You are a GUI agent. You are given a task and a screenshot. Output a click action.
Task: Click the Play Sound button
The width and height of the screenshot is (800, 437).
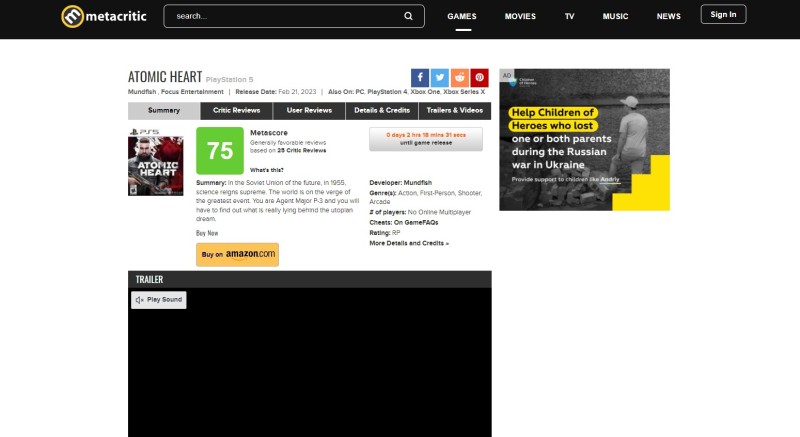(159, 300)
